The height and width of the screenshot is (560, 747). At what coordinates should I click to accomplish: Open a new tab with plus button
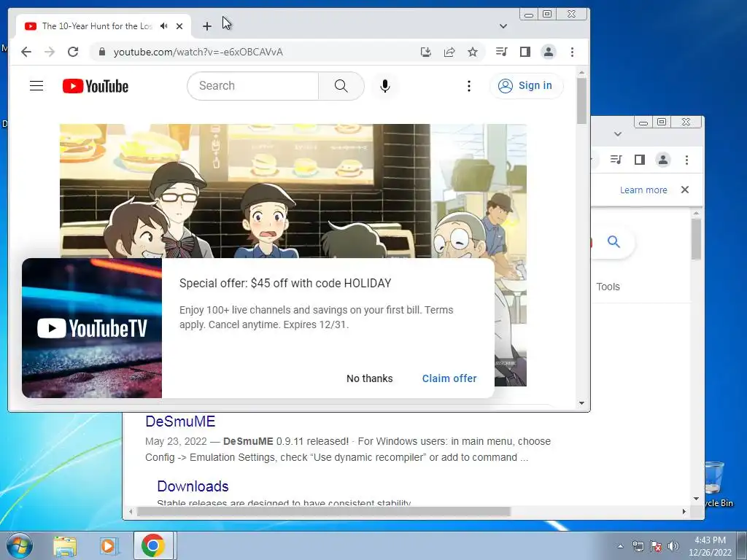tap(206, 26)
